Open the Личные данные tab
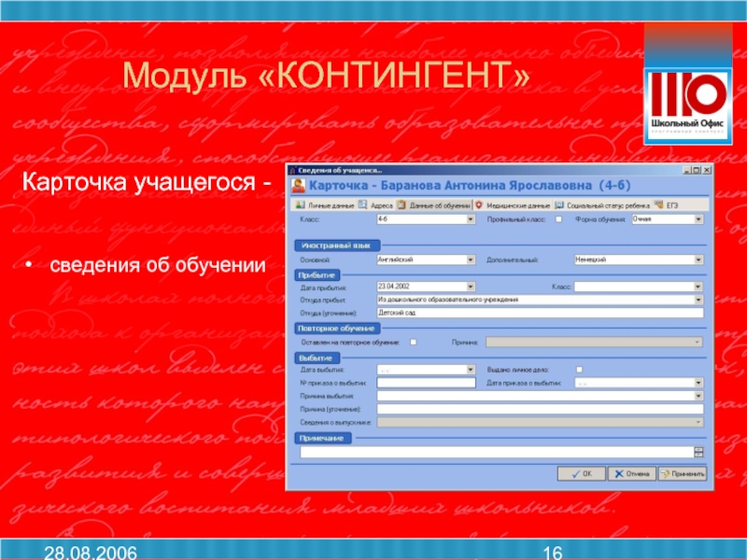The image size is (747, 560). tap(325, 205)
